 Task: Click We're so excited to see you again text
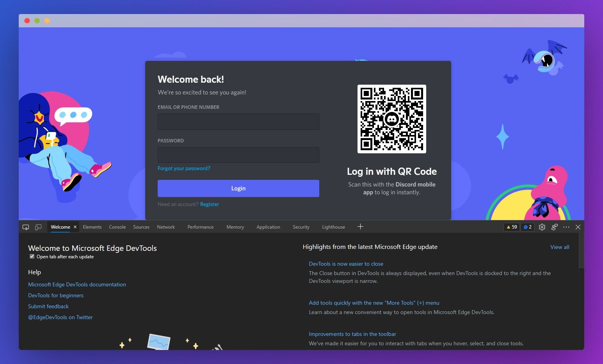pos(202,92)
